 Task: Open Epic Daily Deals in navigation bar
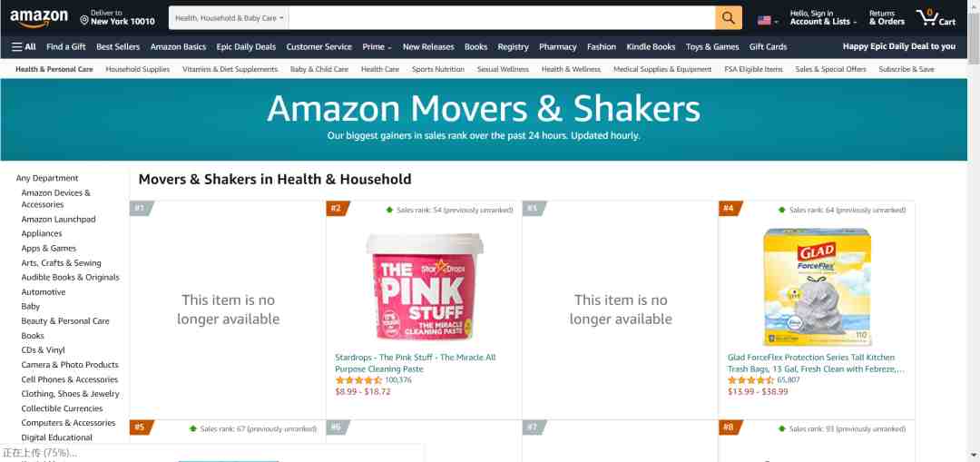click(246, 47)
